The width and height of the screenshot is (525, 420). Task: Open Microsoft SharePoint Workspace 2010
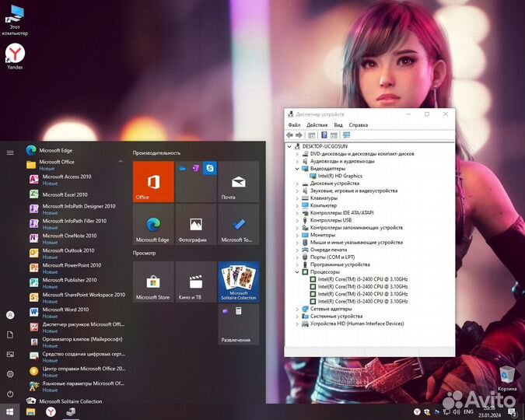[77, 298]
